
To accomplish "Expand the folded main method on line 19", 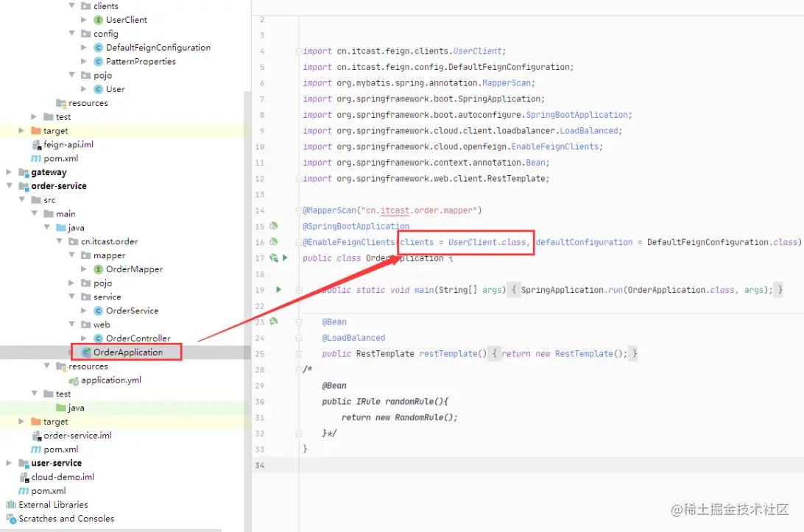I will click(298, 290).
